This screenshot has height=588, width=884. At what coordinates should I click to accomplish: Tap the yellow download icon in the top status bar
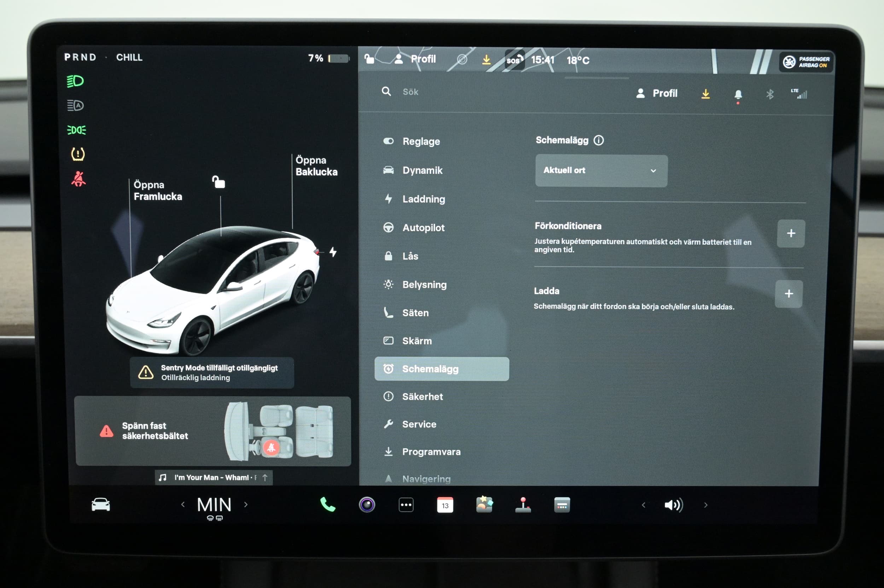point(487,60)
